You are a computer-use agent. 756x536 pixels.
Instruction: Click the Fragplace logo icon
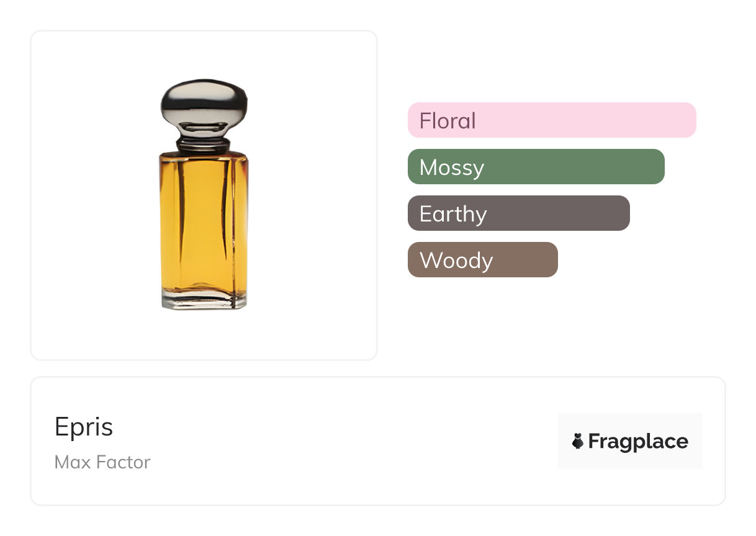tap(578, 442)
